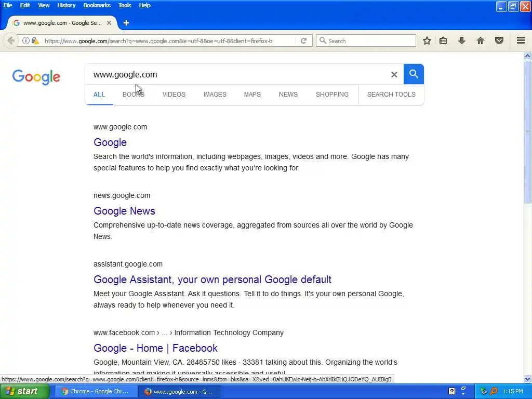
Task: Open the Downloads arrow icon
Action: 462,41
